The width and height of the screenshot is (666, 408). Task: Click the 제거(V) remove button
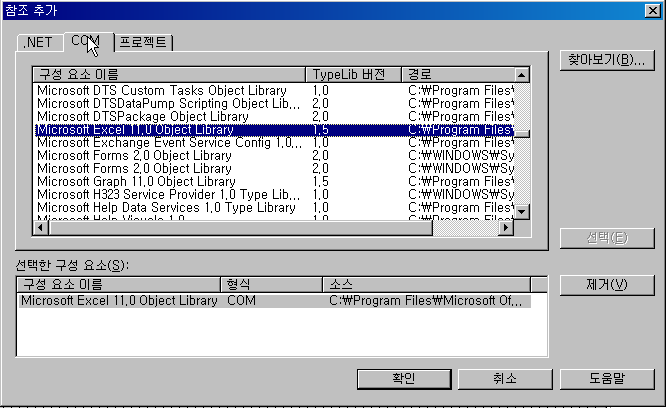pos(607,284)
